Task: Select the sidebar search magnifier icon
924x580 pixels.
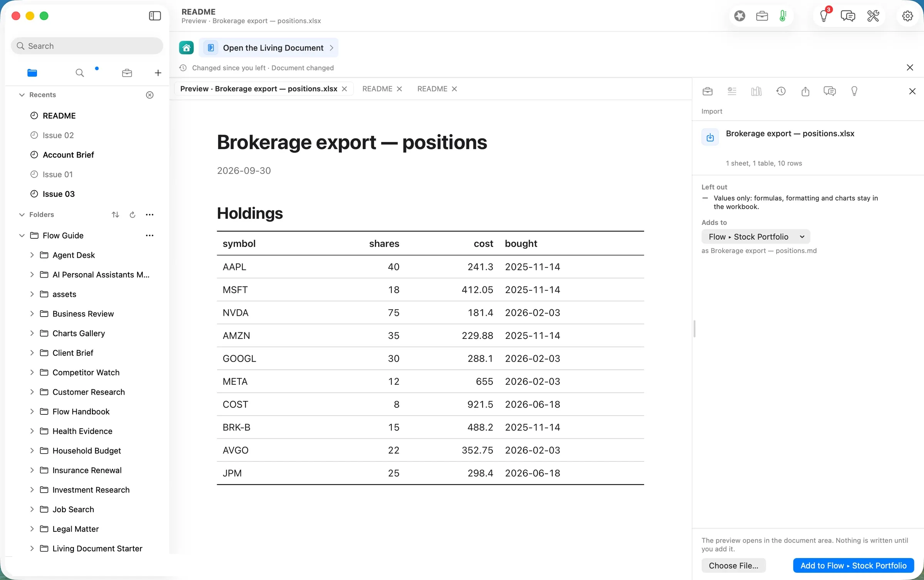Action: [x=80, y=73]
